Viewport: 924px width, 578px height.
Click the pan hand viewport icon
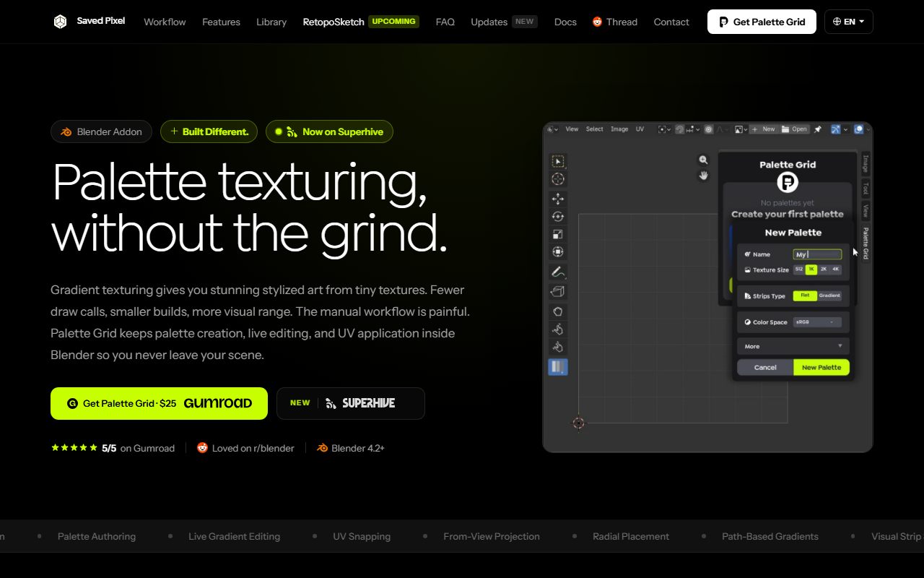coord(703,176)
